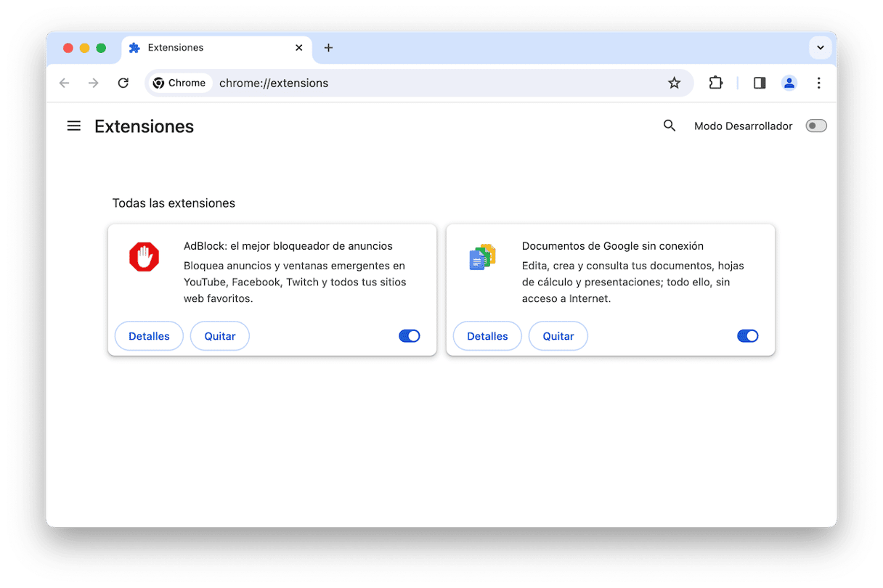Turn off Documentos de Google sin conexión toggle
The height and width of the screenshot is (588, 883).
point(748,336)
